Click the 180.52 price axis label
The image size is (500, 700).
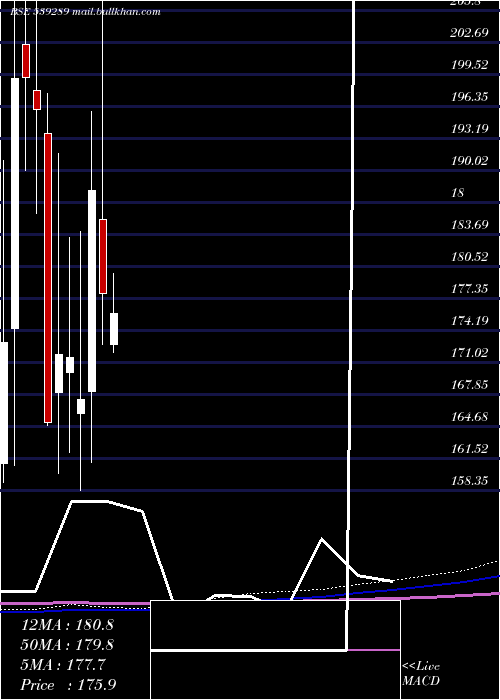[469, 257]
